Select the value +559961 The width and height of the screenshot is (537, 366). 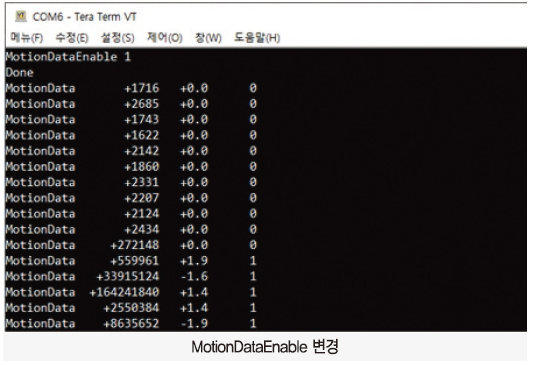click(135, 261)
